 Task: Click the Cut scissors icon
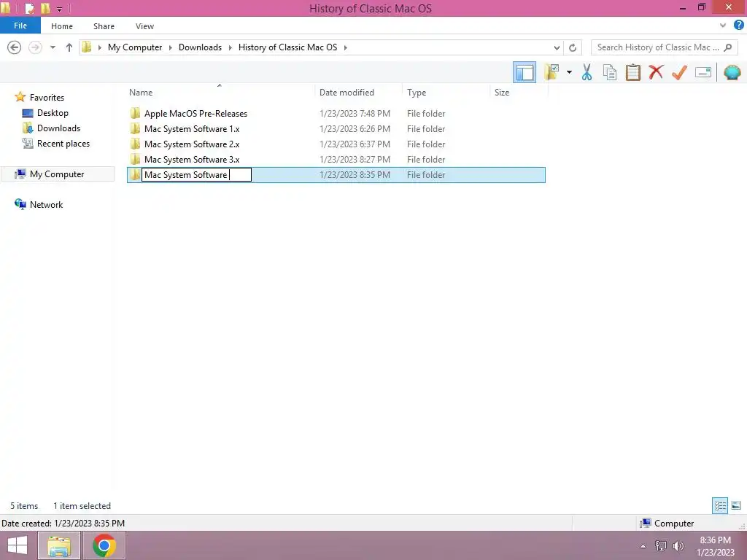[587, 72]
